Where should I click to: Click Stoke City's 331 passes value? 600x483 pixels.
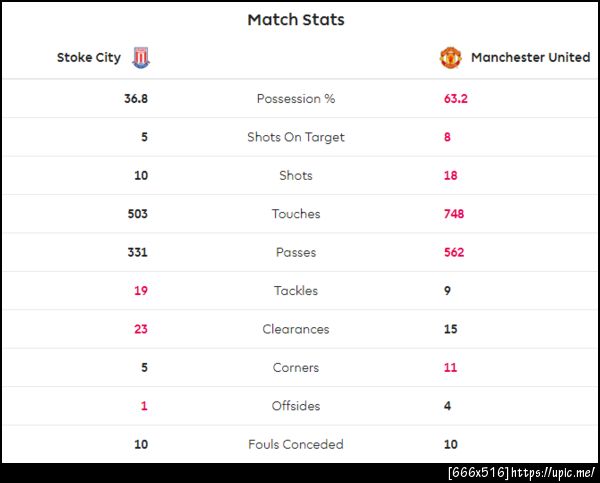tap(137, 253)
